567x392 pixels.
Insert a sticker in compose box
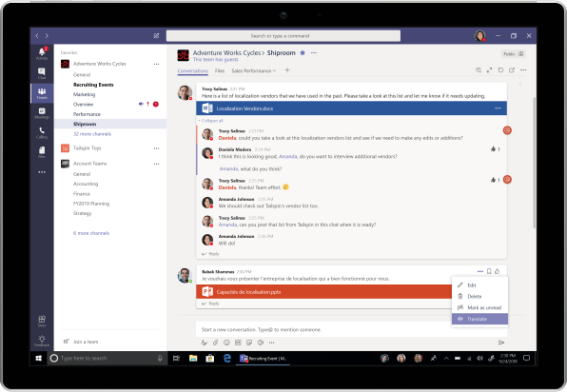coord(249,343)
